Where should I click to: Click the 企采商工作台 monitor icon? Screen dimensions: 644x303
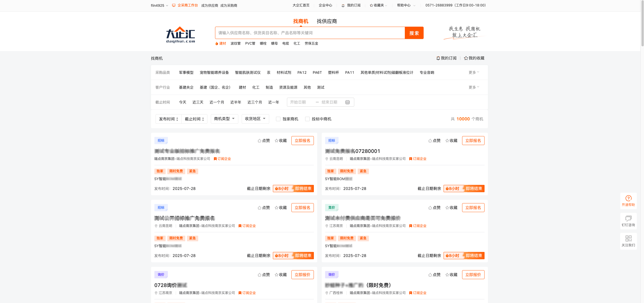pyautogui.click(x=173, y=5)
